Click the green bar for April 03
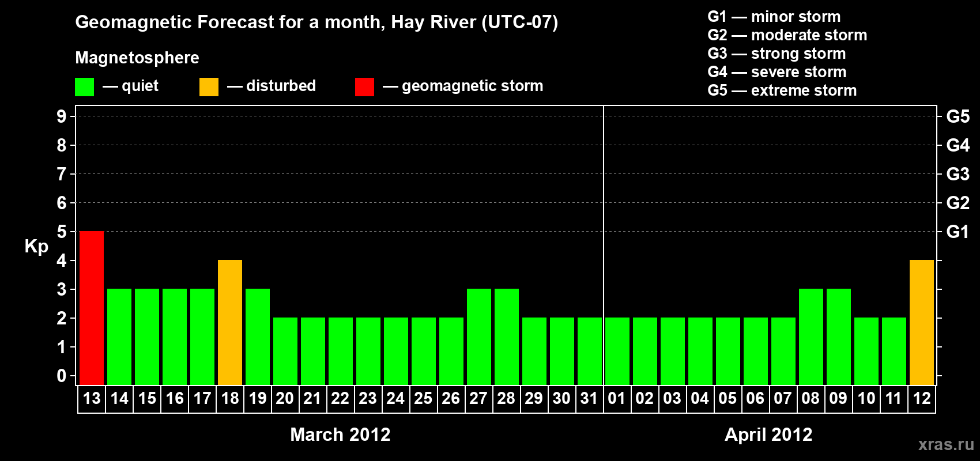Image resolution: width=980 pixels, height=461 pixels. [x=673, y=351]
